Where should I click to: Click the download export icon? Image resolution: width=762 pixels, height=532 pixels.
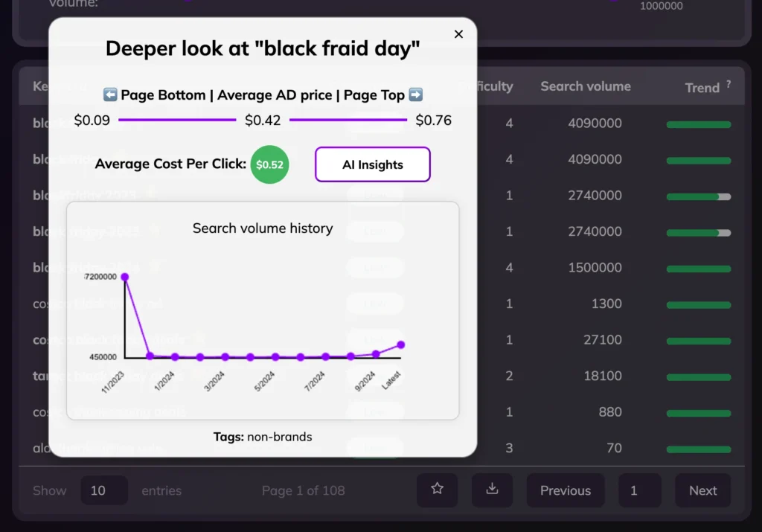(492, 490)
